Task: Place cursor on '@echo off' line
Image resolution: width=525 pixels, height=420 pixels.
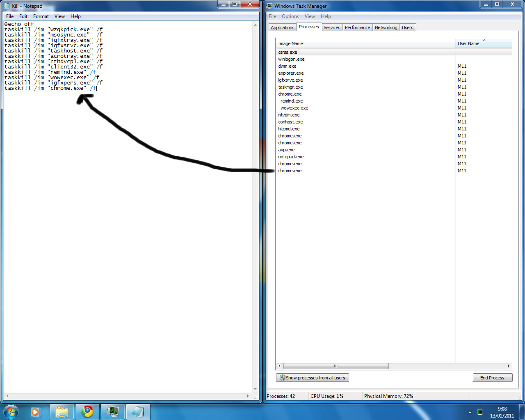Action: 19,24
